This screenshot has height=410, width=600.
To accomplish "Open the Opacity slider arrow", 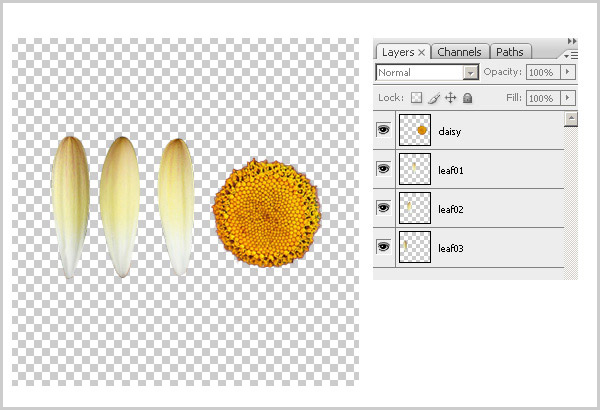I will click(x=568, y=72).
